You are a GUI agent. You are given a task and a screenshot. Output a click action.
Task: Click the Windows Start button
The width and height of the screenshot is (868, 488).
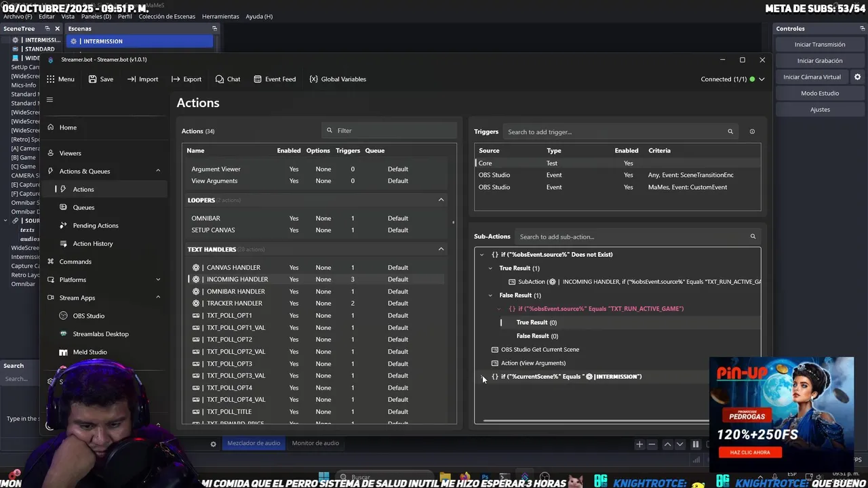(323, 477)
